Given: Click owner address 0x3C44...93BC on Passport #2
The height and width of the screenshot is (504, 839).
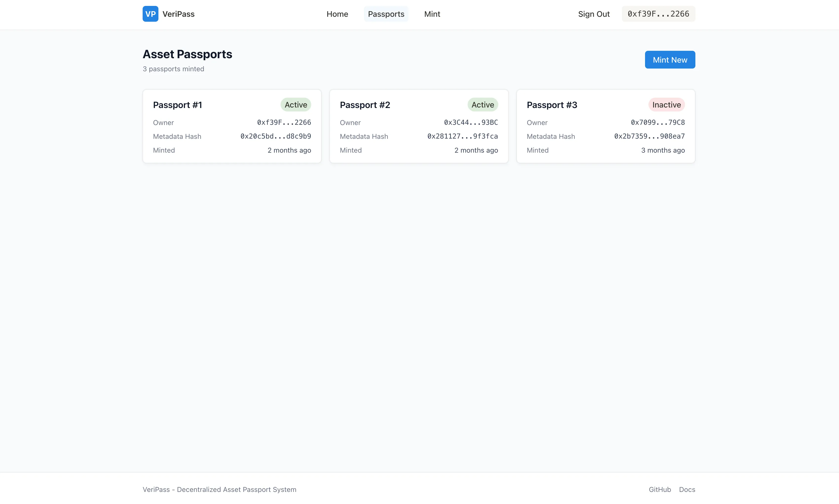Looking at the screenshot, I should coord(470,122).
